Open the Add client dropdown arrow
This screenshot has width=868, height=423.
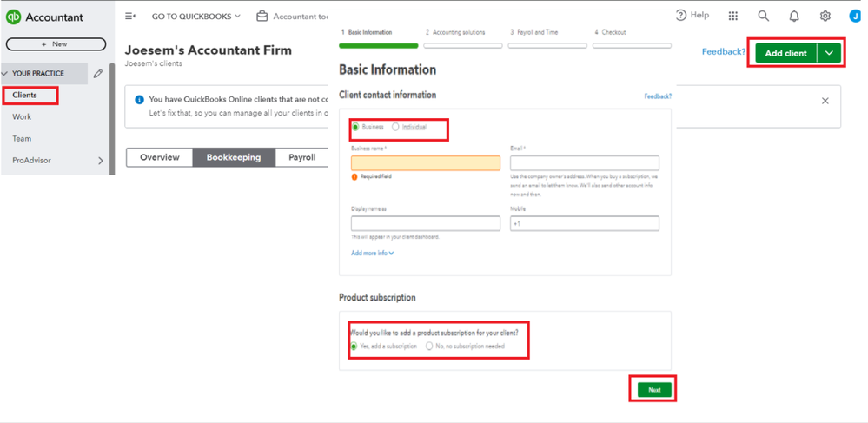point(830,53)
